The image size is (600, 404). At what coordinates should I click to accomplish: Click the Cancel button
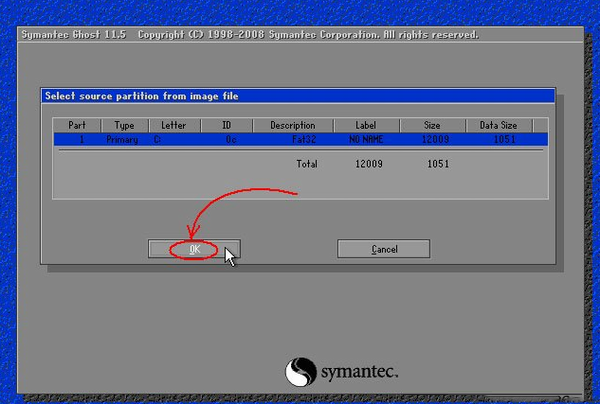[384, 249]
